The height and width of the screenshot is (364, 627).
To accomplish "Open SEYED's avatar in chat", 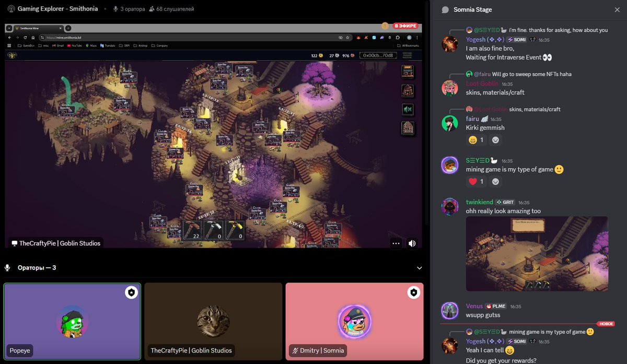I will coord(450,165).
